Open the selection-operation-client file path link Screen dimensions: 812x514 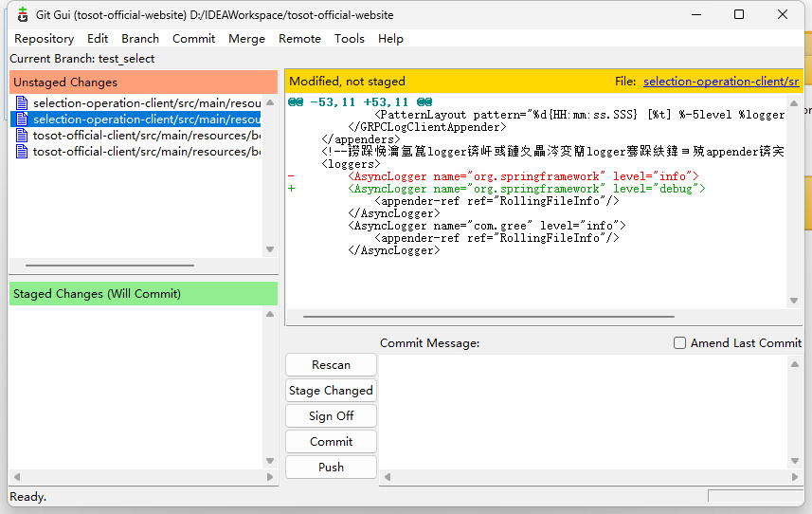[x=720, y=82]
